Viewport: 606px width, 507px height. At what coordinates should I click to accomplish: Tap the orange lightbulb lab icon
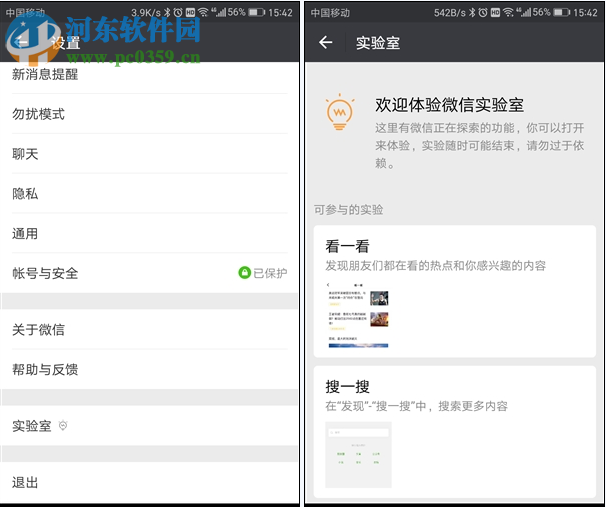340,112
